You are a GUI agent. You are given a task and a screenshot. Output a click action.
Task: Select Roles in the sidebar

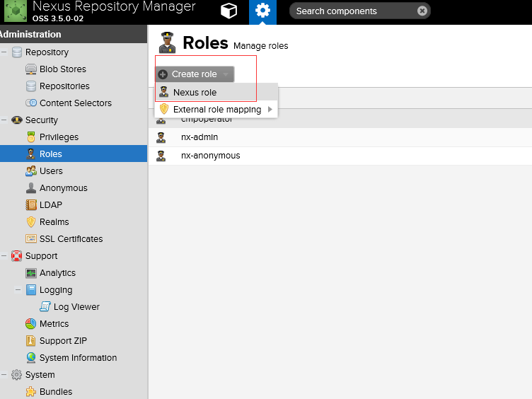(74, 154)
